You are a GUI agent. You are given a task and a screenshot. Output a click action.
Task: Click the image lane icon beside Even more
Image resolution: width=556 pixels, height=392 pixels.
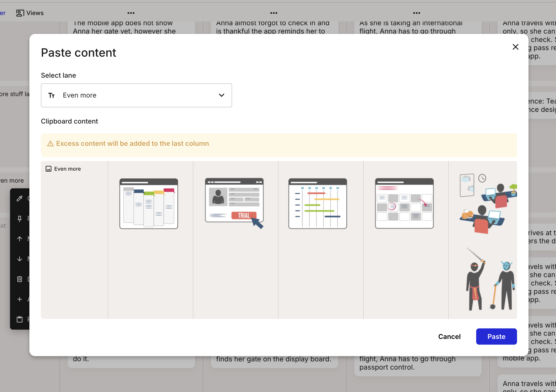click(x=49, y=169)
